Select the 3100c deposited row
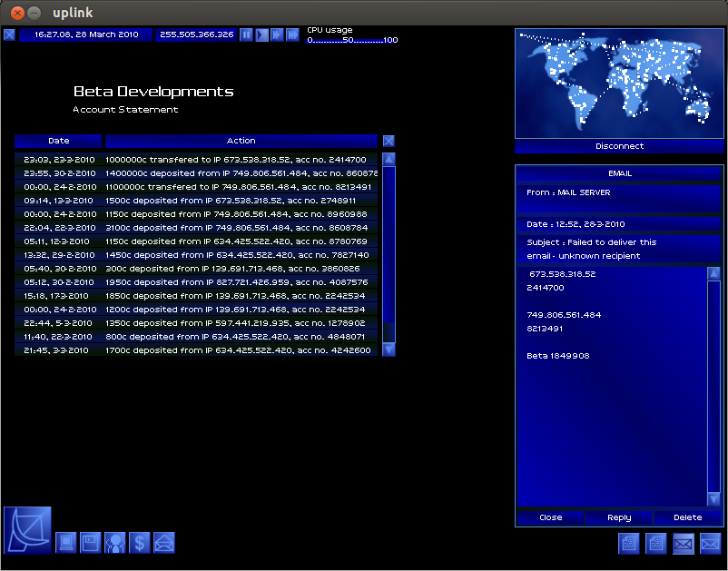 point(196,228)
